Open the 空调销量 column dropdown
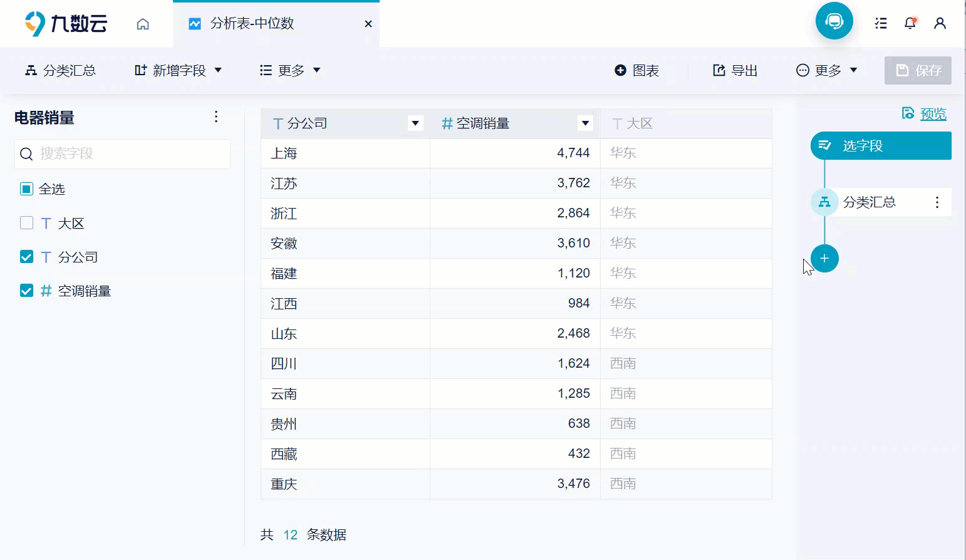 585,123
